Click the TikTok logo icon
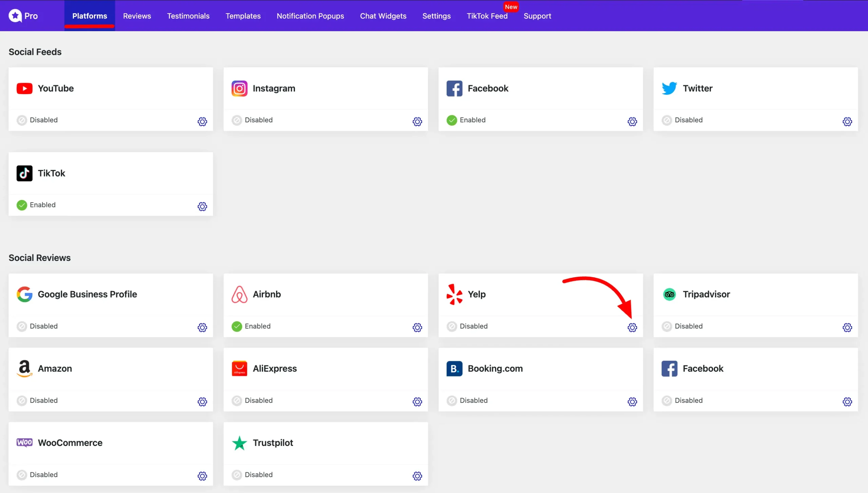The width and height of the screenshot is (868, 493). click(24, 173)
